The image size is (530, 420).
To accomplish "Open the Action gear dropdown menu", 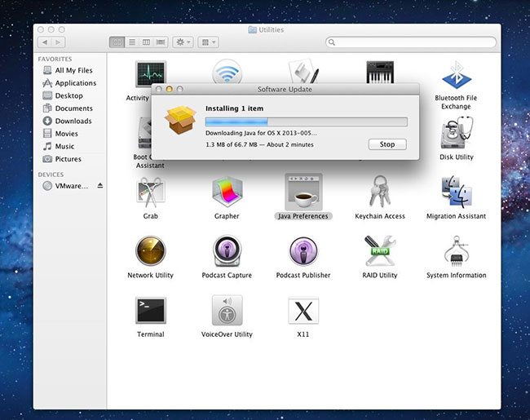I will pyautogui.click(x=183, y=42).
